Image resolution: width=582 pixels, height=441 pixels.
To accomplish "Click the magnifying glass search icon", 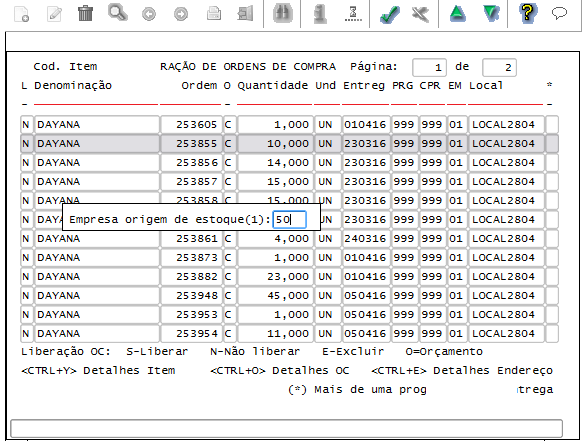I will point(117,13).
